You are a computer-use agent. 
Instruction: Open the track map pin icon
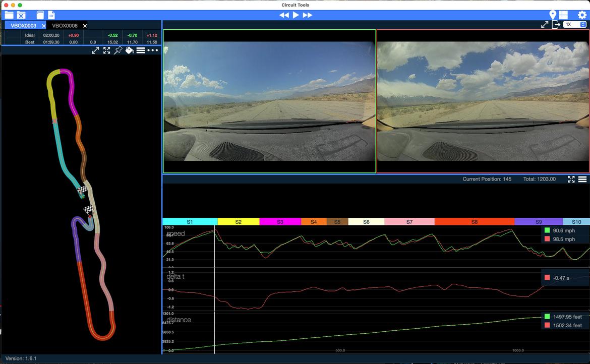553,15
